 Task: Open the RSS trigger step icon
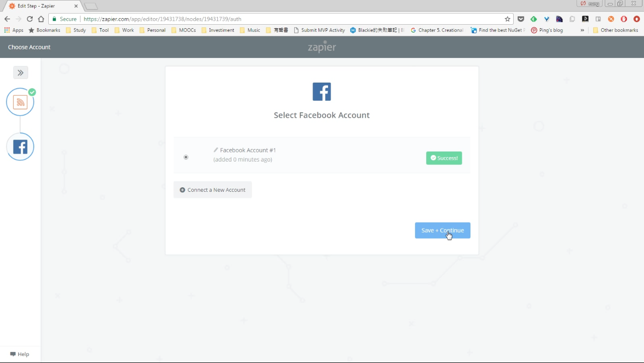[20, 102]
